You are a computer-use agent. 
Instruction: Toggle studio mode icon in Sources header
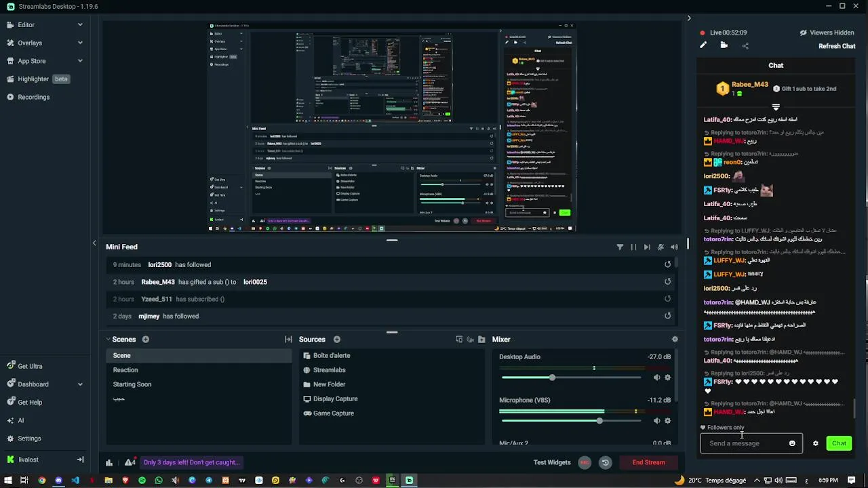[x=459, y=340]
